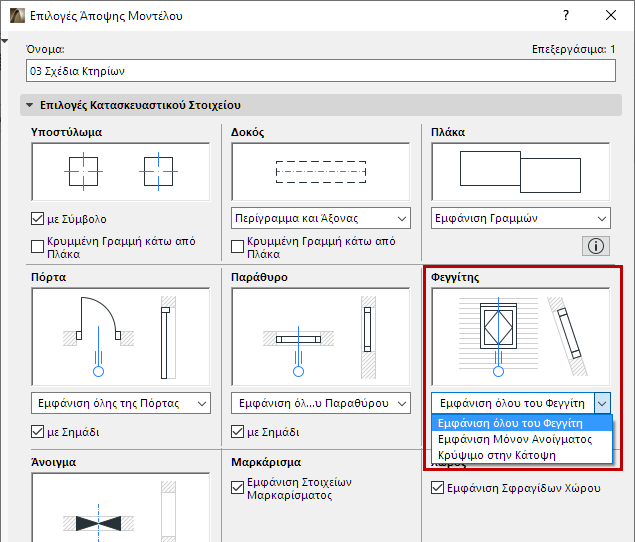Open the Παράθυρο display dropdown
Screen dimensions: 635x542
point(321,403)
